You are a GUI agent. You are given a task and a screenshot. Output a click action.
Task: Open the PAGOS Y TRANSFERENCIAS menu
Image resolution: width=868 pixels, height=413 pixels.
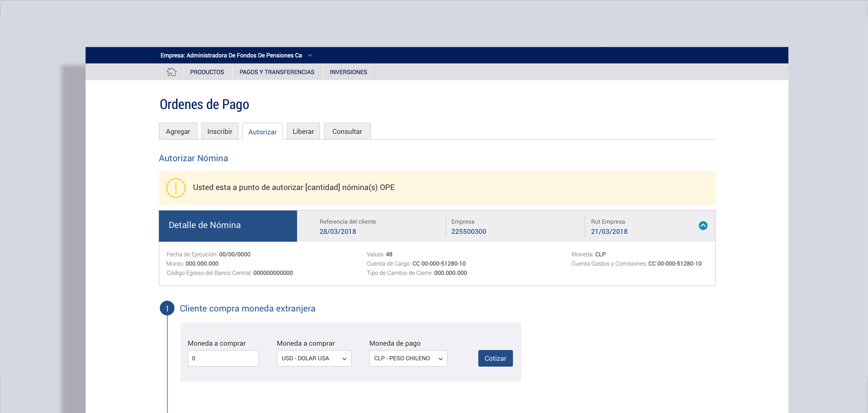point(277,72)
